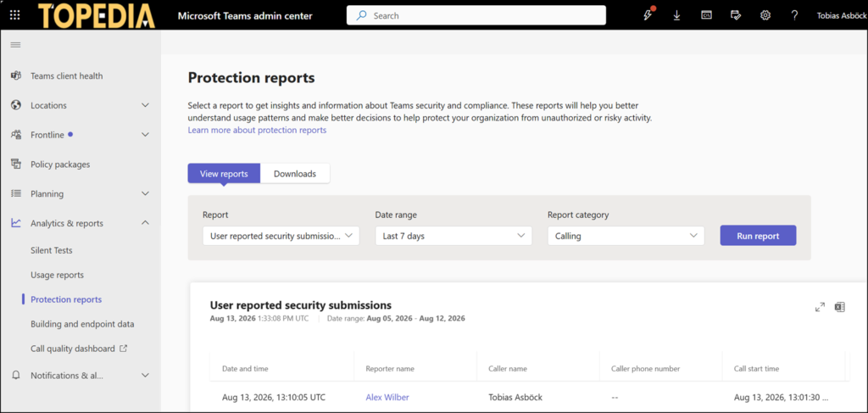Click the User reported security submissions heading

coord(301,305)
